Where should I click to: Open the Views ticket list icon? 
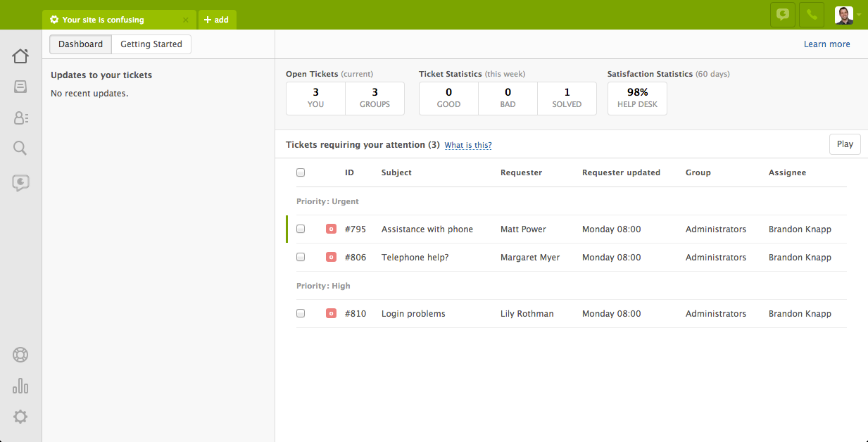click(20, 87)
